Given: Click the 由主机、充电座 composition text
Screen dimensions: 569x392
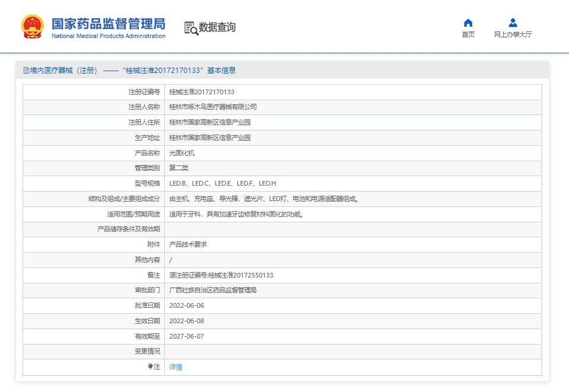Looking at the screenshot, I should pyautogui.click(x=264, y=199).
